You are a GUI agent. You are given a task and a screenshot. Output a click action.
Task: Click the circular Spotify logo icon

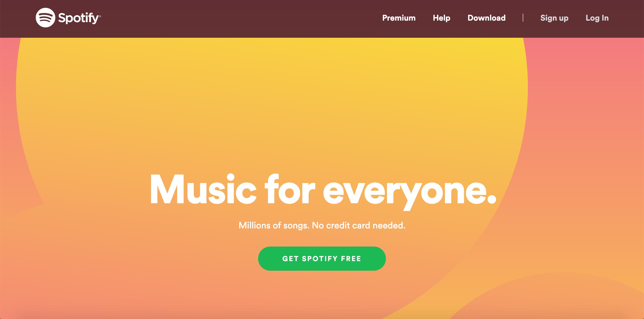point(45,18)
